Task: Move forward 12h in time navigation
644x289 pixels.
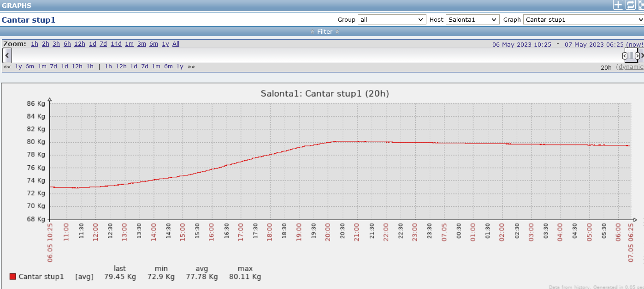Action: (121, 66)
